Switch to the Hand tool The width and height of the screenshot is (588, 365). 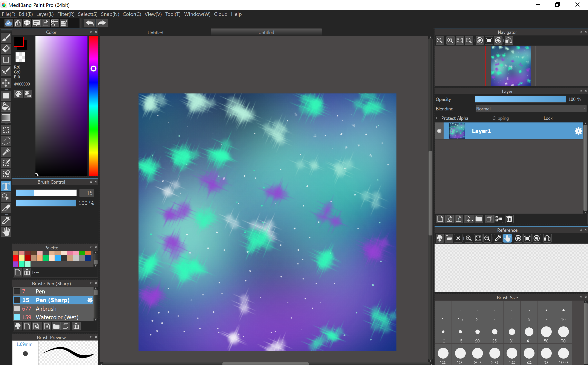coord(6,232)
